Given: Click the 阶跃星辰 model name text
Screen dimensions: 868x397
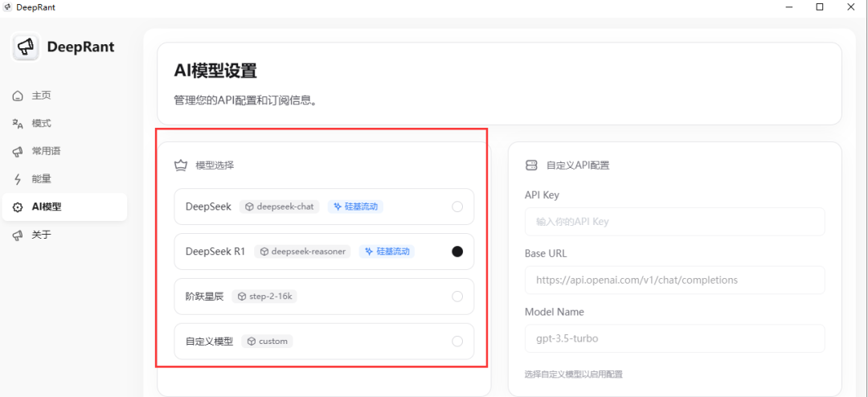Looking at the screenshot, I should point(204,297).
